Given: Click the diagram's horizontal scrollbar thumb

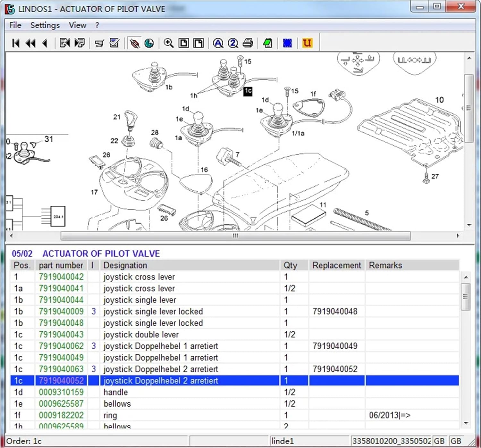Looking at the screenshot, I should [235, 236].
